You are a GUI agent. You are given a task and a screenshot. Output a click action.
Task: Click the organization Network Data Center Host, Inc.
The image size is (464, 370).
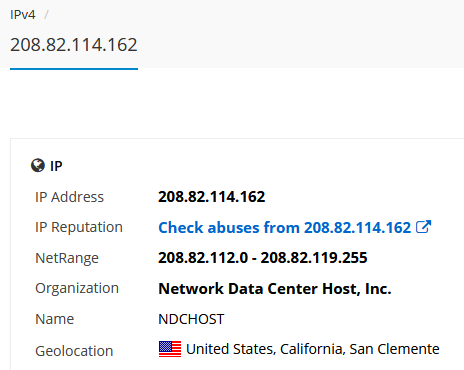click(x=275, y=289)
